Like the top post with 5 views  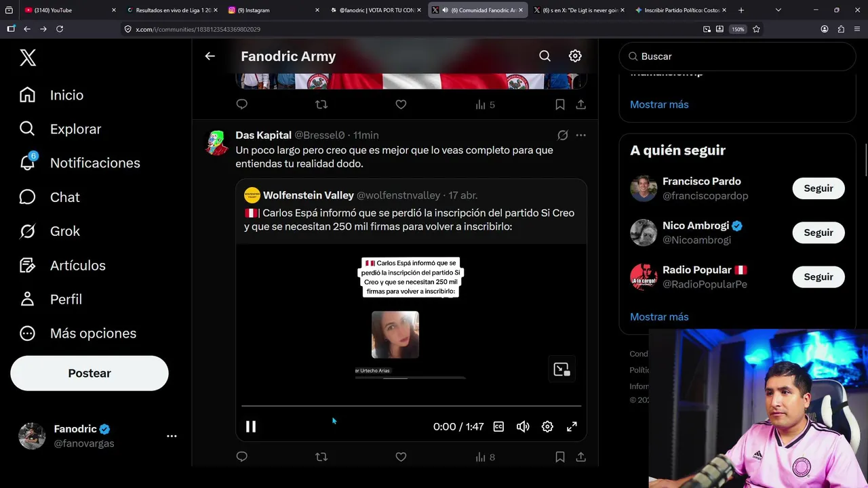tap(401, 104)
